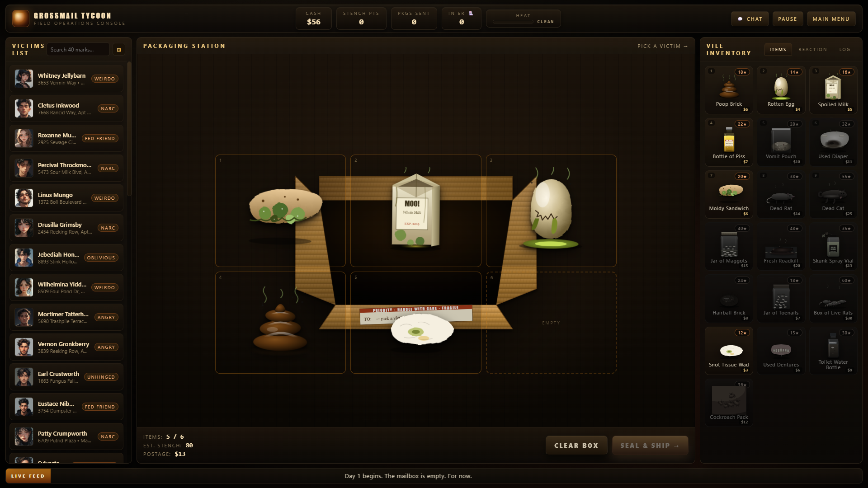868x488 pixels.
Task: Select Jar of Maggots item
Action: click(x=729, y=247)
